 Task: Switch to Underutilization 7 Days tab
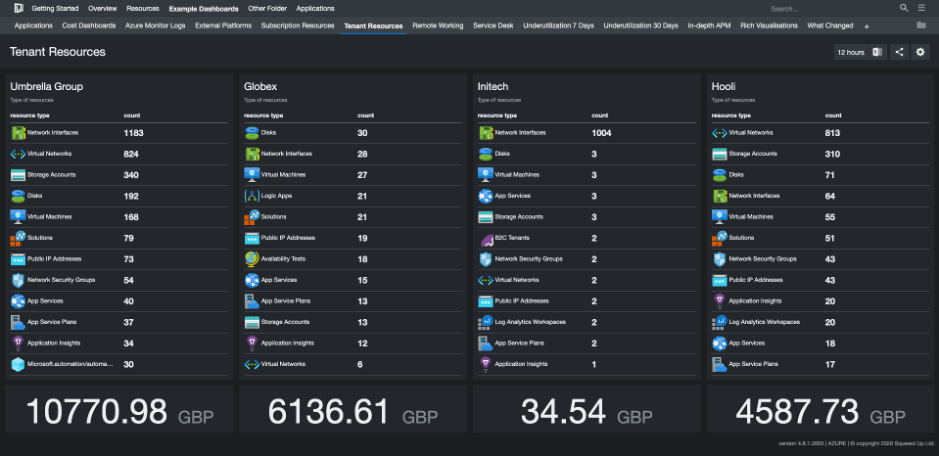[x=558, y=26]
